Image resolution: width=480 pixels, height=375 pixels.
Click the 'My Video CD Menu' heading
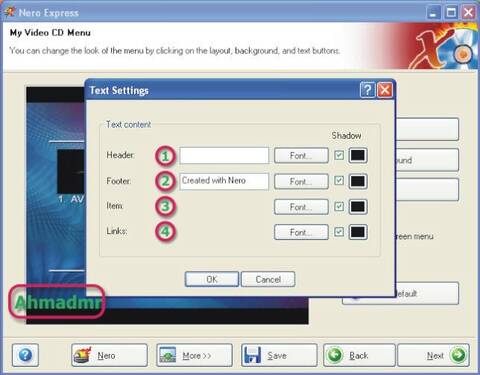pos(50,33)
